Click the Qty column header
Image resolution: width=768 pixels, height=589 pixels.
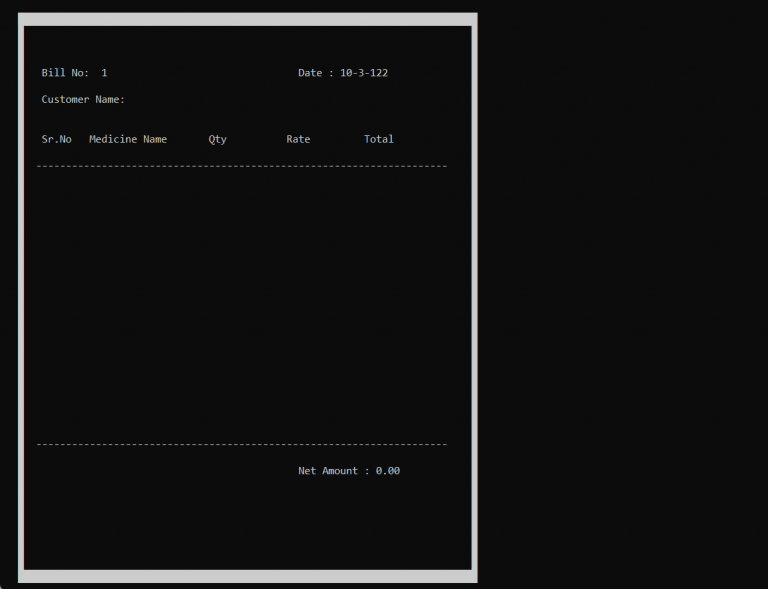pyautogui.click(x=217, y=140)
